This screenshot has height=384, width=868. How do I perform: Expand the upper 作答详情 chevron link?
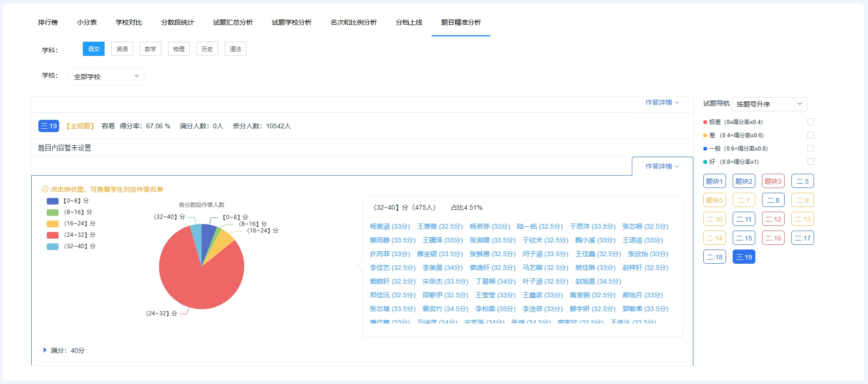pos(662,102)
